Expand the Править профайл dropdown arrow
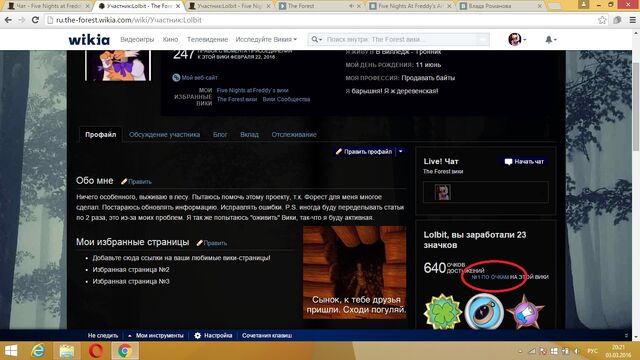This screenshot has width=640, height=360. coord(401,151)
